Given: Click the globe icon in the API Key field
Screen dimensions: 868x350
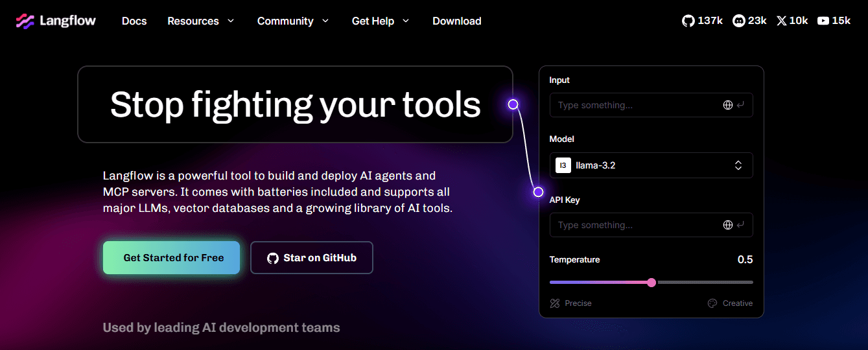Looking at the screenshot, I should 728,225.
